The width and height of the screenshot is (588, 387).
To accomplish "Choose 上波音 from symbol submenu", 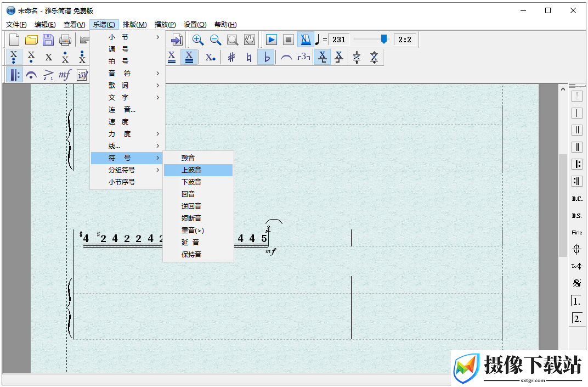I will [x=199, y=170].
